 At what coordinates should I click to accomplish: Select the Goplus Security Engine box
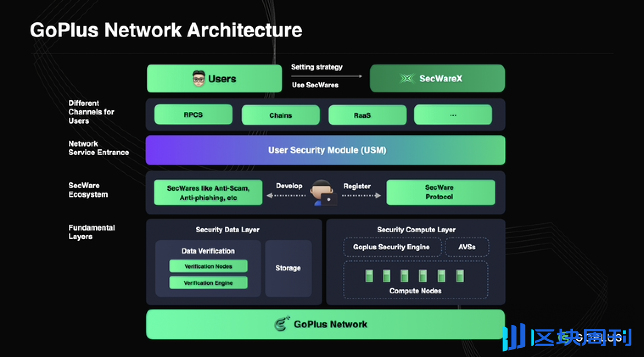point(392,247)
